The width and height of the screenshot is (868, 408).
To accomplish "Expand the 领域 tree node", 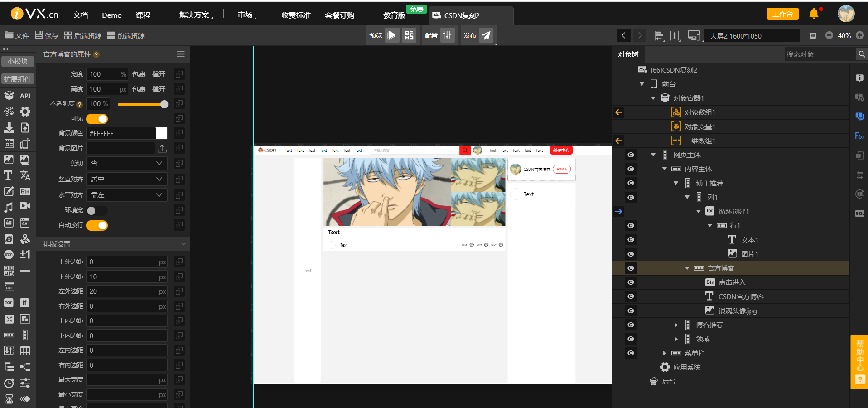I will 676,339.
